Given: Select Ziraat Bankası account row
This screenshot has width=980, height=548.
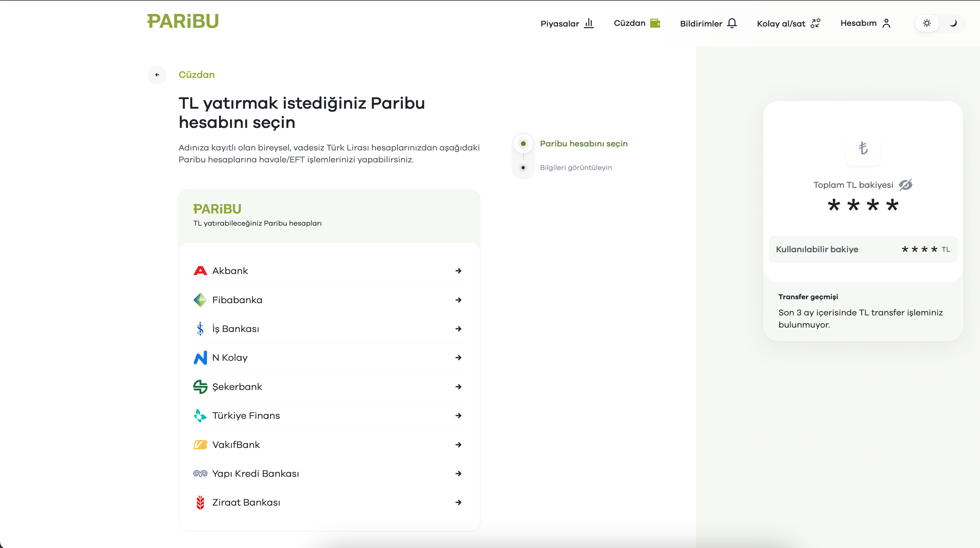Looking at the screenshot, I should [330, 503].
